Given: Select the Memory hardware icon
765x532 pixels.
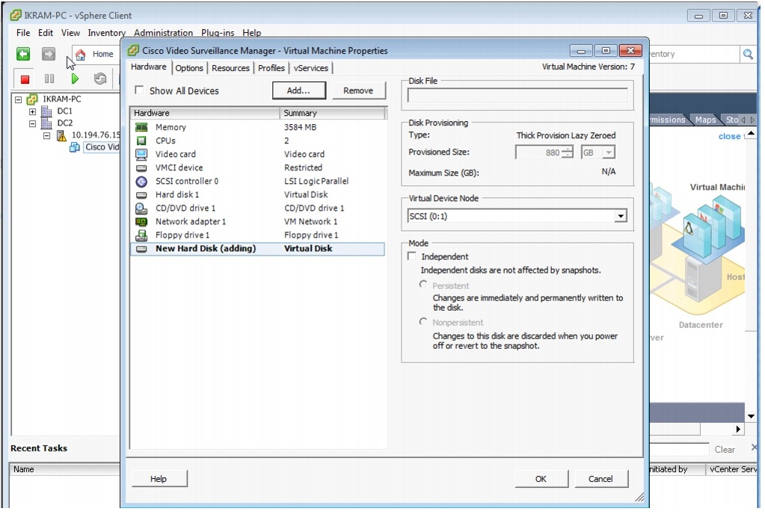Looking at the screenshot, I should tap(141, 127).
